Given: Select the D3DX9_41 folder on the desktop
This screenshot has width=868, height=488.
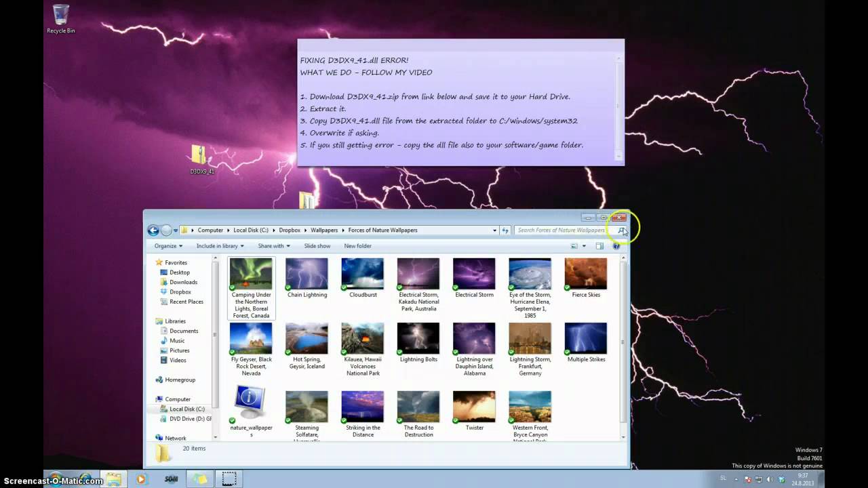Looking at the screenshot, I should (x=201, y=160).
